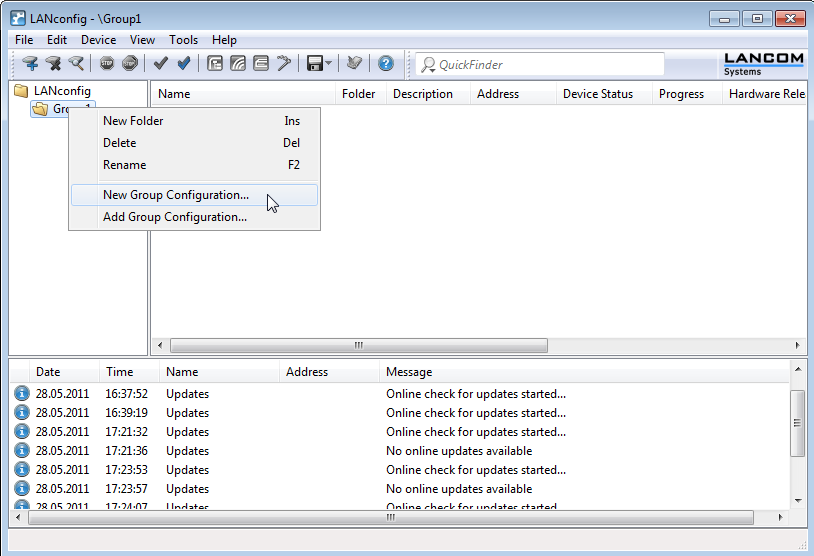Click the find devices magnifier icon
The image size is (814, 556).
click(x=76, y=64)
